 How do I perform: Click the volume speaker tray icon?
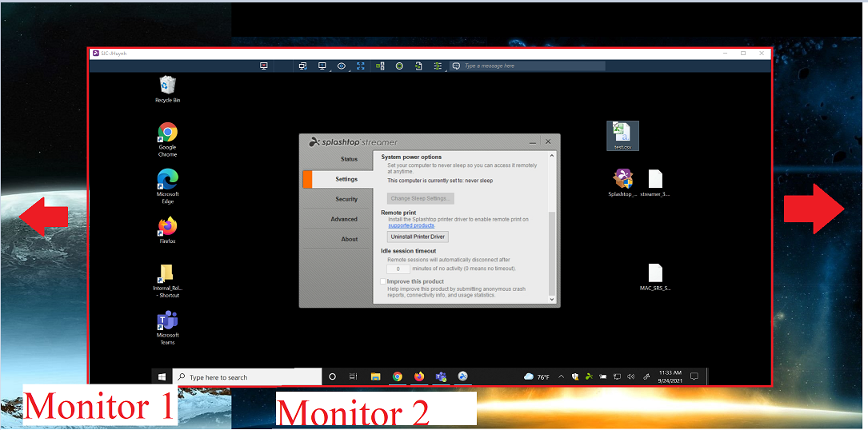point(630,377)
